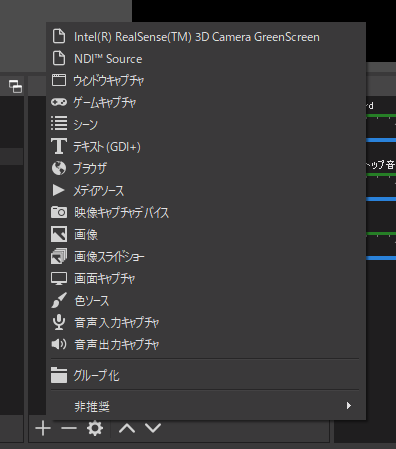
Task: Click the document icon beside NDI Source
Action: click(59, 58)
